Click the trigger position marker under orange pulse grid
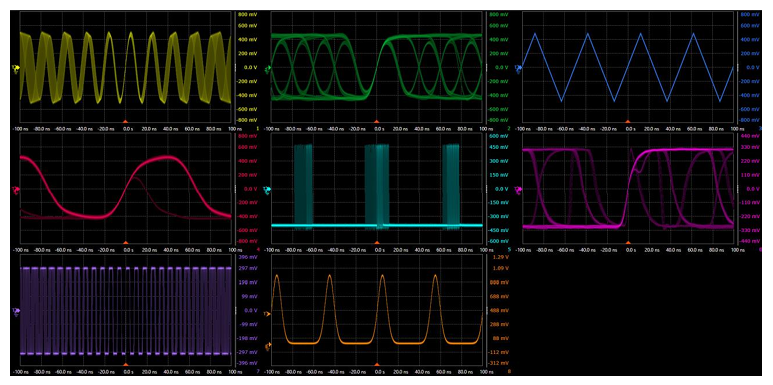Image resolution: width=773 pixels, height=385 pixels. pos(377,365)
